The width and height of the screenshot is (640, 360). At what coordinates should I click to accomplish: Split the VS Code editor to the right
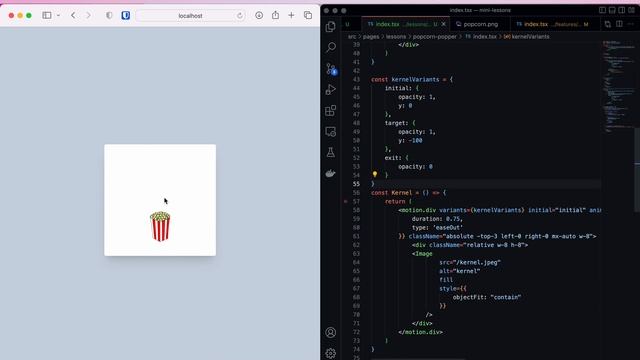[x=619, y=24]
